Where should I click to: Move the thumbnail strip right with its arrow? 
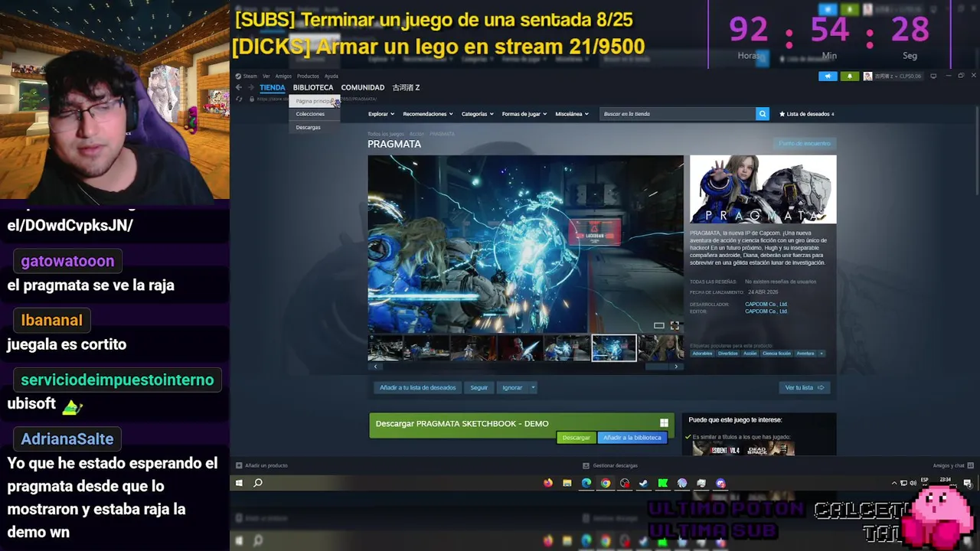point(675,367)
